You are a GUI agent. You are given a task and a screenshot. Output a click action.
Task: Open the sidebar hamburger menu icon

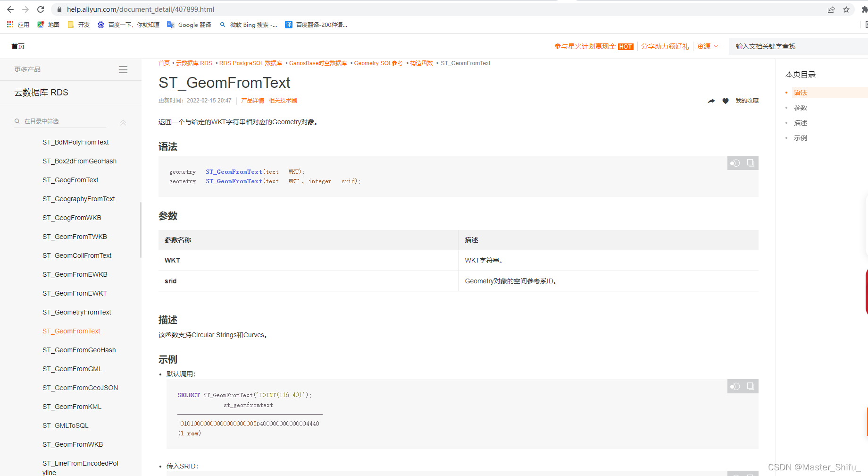coord(123,70)
